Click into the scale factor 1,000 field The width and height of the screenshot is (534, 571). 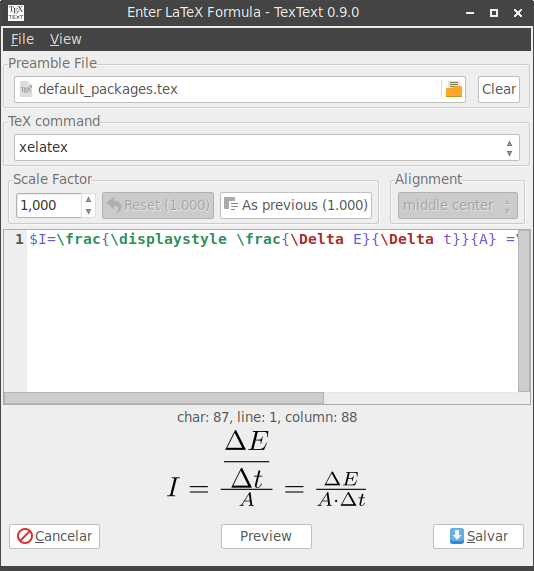(x=49, y=205)
